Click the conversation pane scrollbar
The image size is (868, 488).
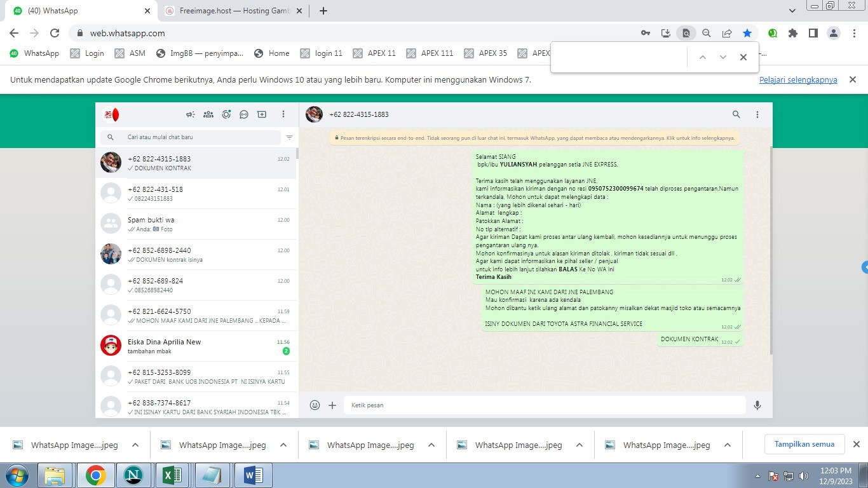click(771, 250)
